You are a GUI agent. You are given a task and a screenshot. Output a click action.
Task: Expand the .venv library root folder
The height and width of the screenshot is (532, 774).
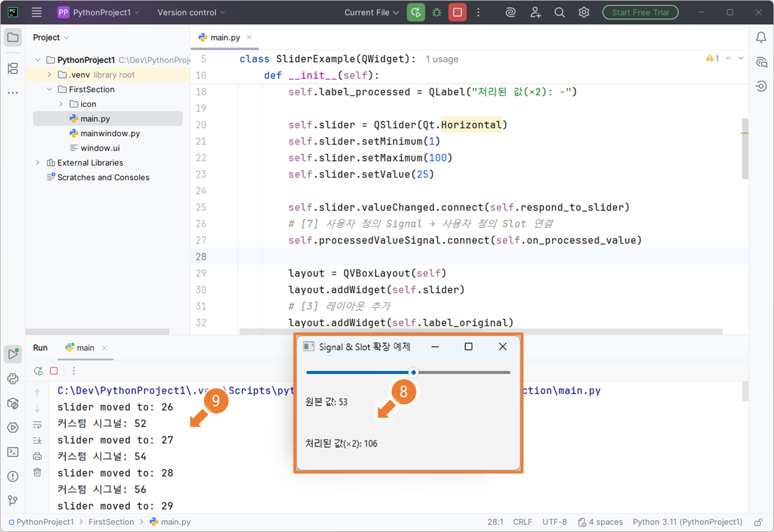click(x=50, y=75)
